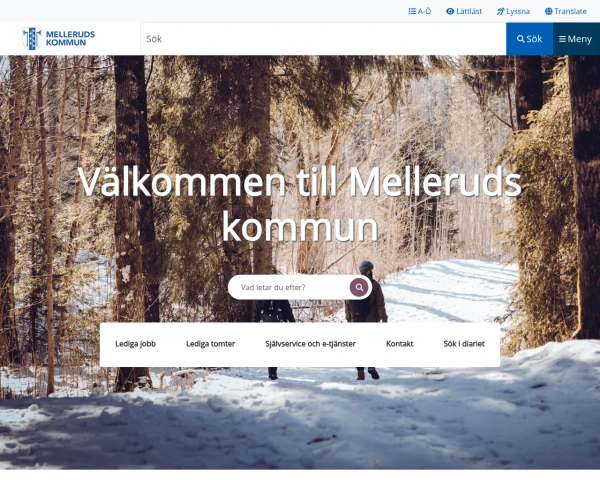
Task: Click the Lättläst eye icon
Action: (x=450, y=11)
